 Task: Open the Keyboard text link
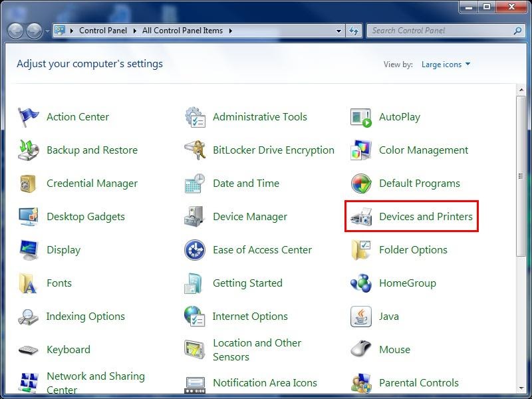[x=68, y=350]
